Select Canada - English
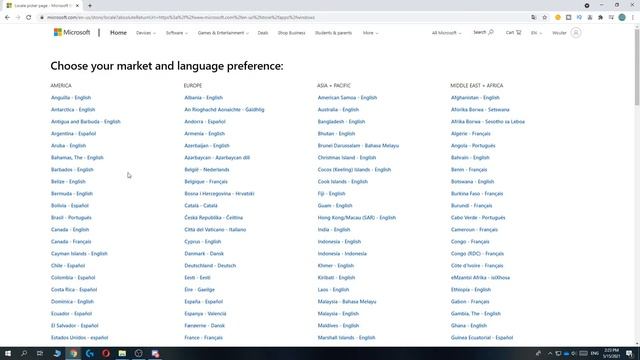The image size is (640, 360). pyautogui.click(x=70, y=229)
